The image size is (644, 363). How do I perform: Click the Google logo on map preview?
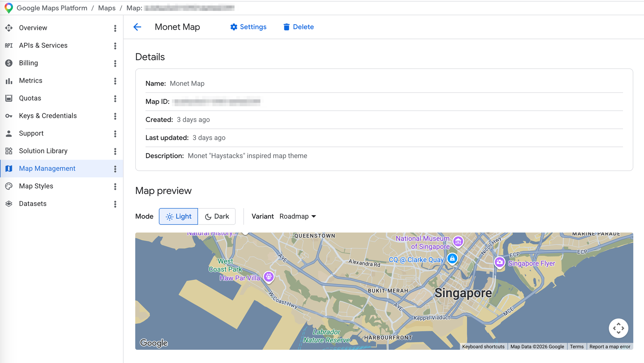click(x=154, y=343)
